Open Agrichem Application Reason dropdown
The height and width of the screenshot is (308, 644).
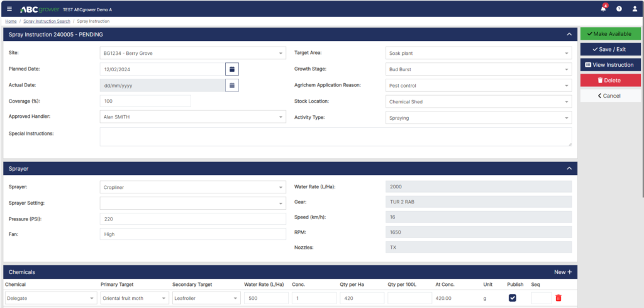[479, 85]
